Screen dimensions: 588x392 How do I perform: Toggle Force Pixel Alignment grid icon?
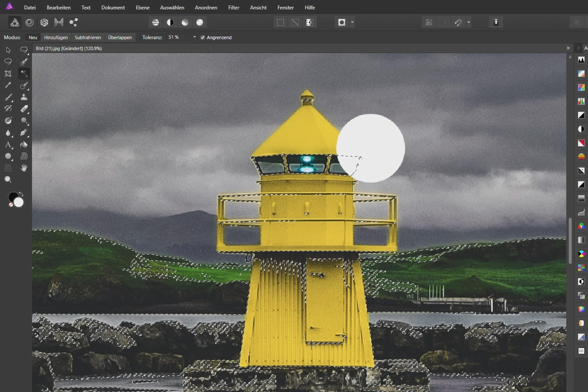[429, 23]
